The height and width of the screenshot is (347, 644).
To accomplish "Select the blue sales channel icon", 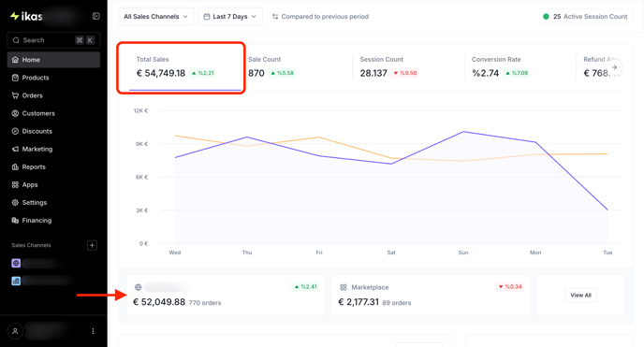I will 16,281.
